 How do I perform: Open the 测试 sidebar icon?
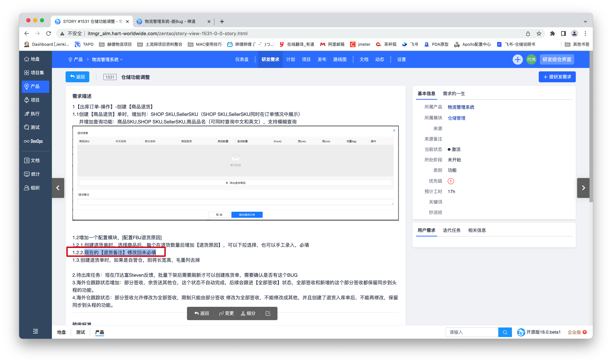[x=32, y=127]
